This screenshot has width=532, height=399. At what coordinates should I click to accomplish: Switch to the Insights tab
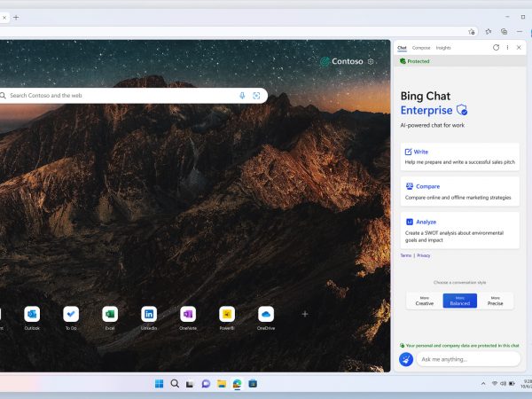tap(443, 48)
